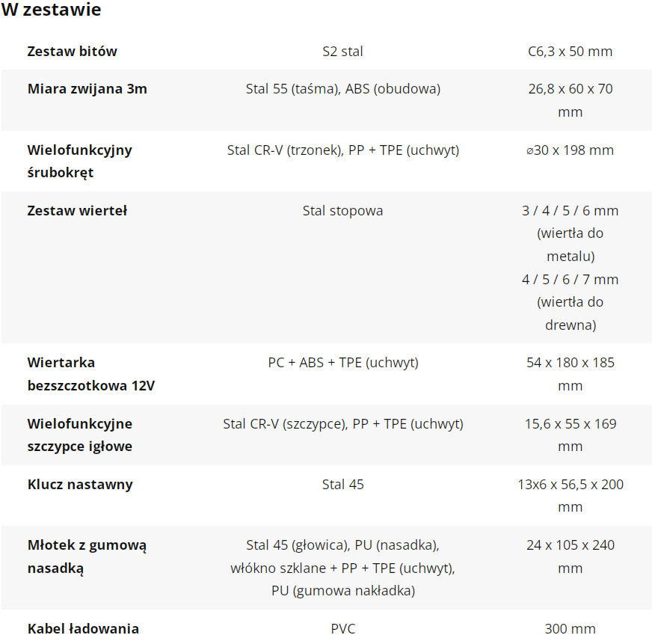Select the "Kabel ładowania" row label

pyautogui.click(x=83, y=628)
